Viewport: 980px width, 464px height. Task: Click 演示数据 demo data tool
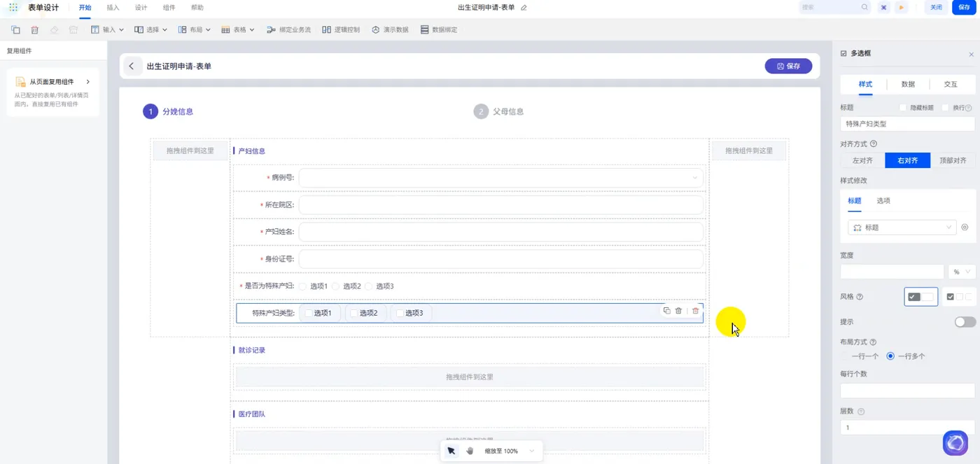(x=390, y=30)
